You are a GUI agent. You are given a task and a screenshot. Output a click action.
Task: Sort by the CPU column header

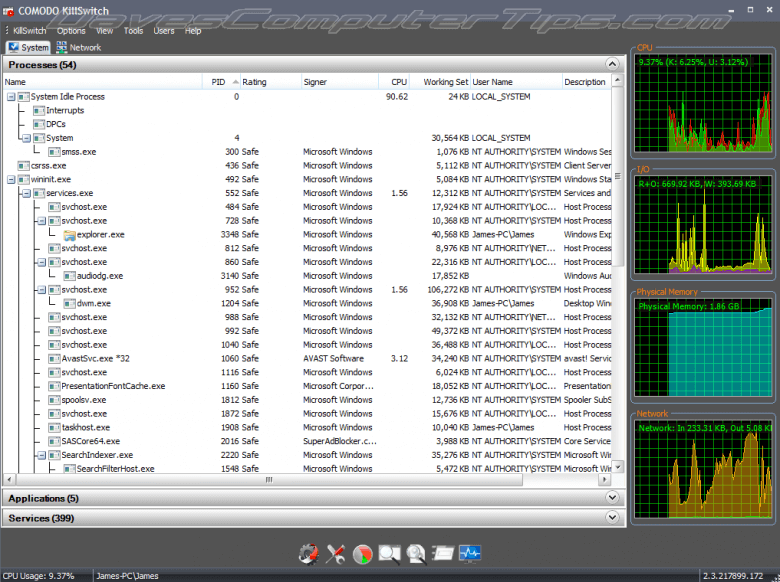pos(394,82)
